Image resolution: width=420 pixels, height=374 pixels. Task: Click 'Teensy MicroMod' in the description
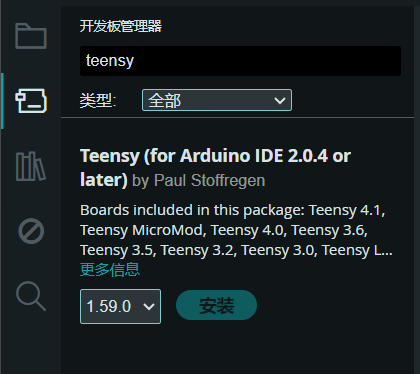141,230
